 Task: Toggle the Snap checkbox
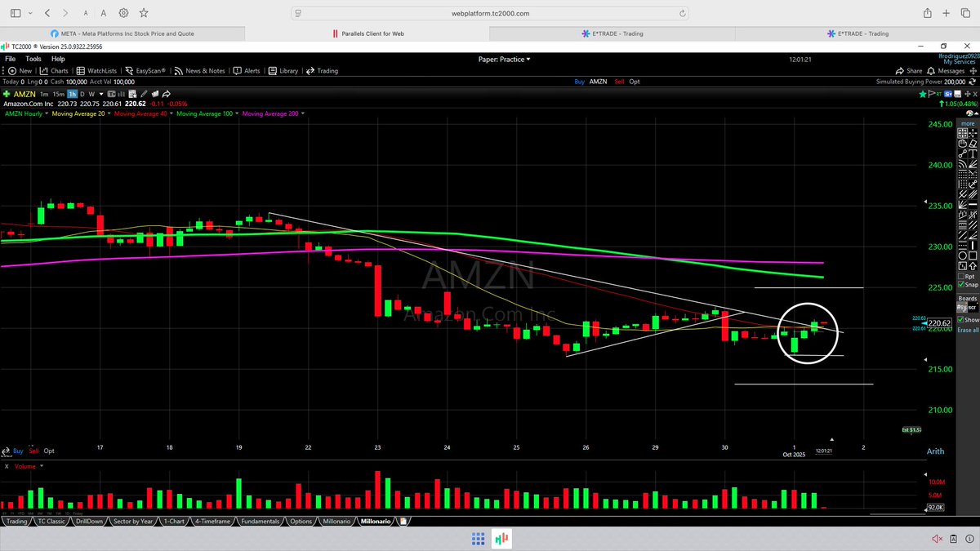point(962,285)
